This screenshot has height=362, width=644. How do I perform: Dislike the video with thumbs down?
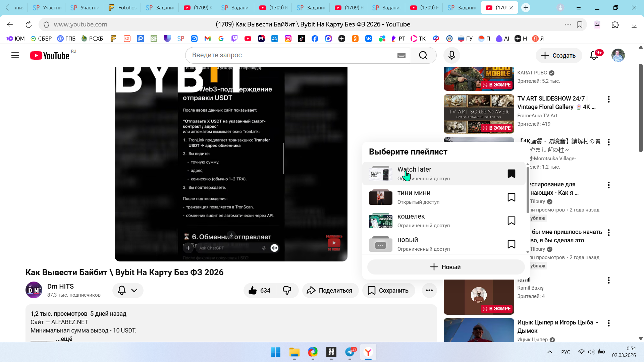(287, 291)
